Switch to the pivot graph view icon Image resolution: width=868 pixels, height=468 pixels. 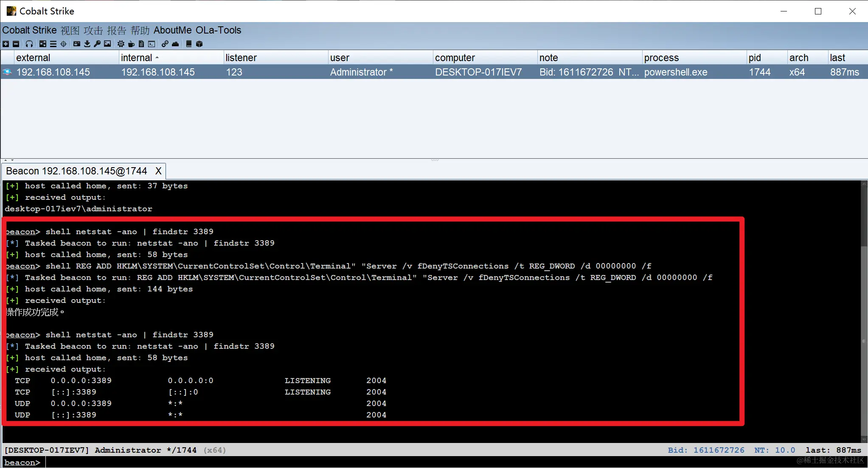(43, 44)
